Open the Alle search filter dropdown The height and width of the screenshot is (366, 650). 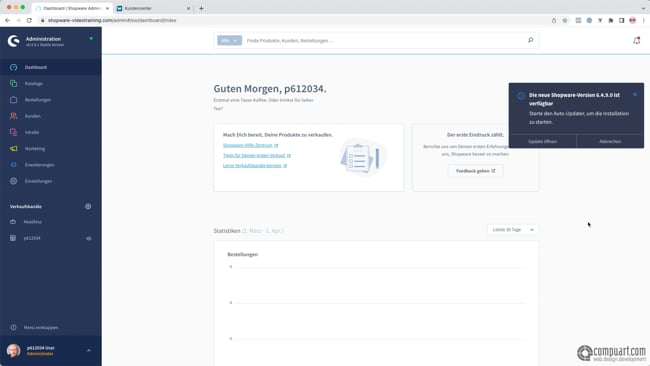click(229, 40)
